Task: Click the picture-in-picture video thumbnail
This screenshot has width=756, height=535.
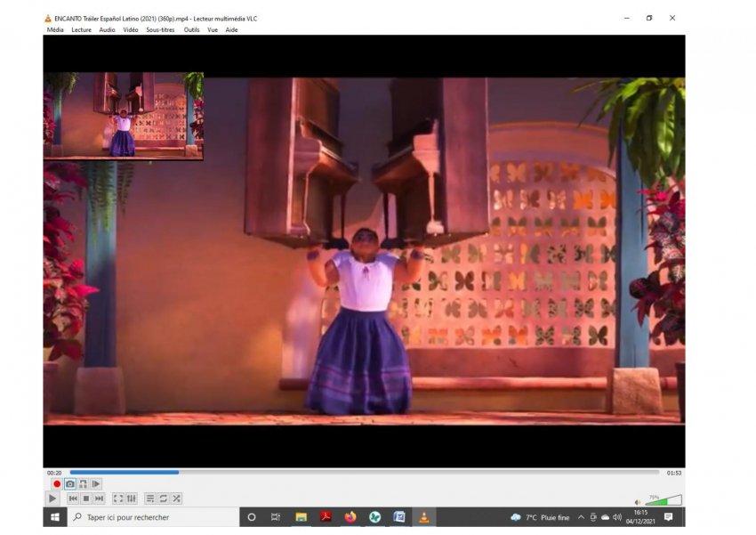Action: pos(124,116)
